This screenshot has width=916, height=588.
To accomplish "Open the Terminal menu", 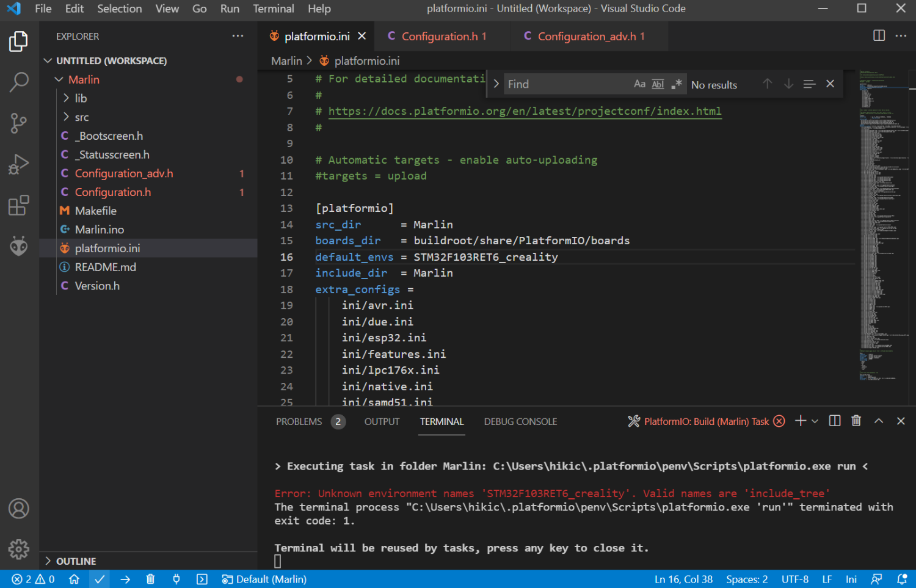I will click(273, 9).
